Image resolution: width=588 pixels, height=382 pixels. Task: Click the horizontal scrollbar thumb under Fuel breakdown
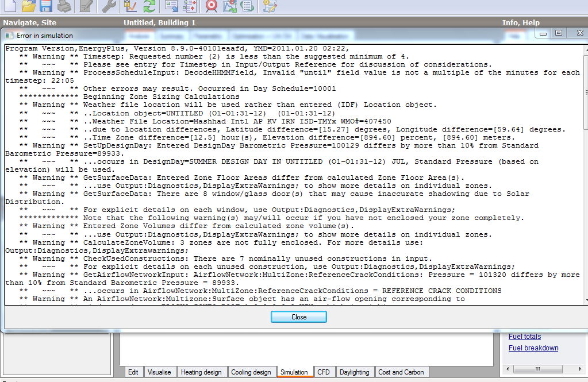tap(538, 369)
